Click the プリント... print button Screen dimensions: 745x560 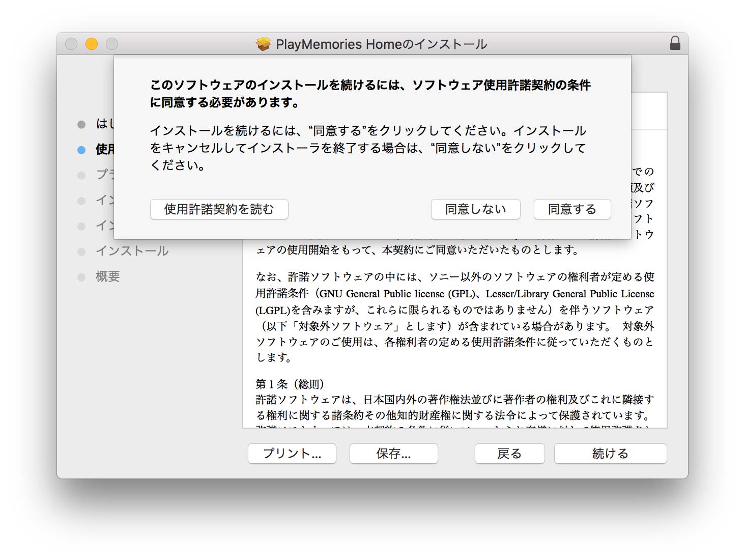(x=292, y=454)
